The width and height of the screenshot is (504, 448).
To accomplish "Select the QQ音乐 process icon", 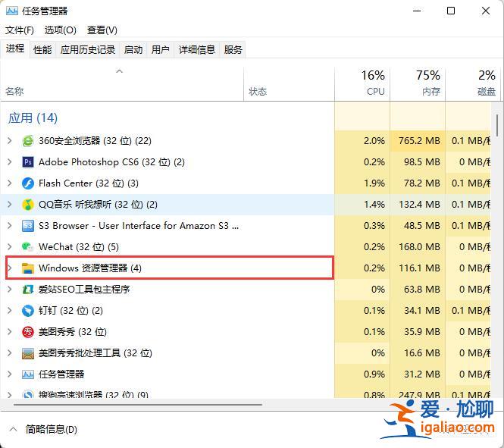I will click(x=28, y=205).
